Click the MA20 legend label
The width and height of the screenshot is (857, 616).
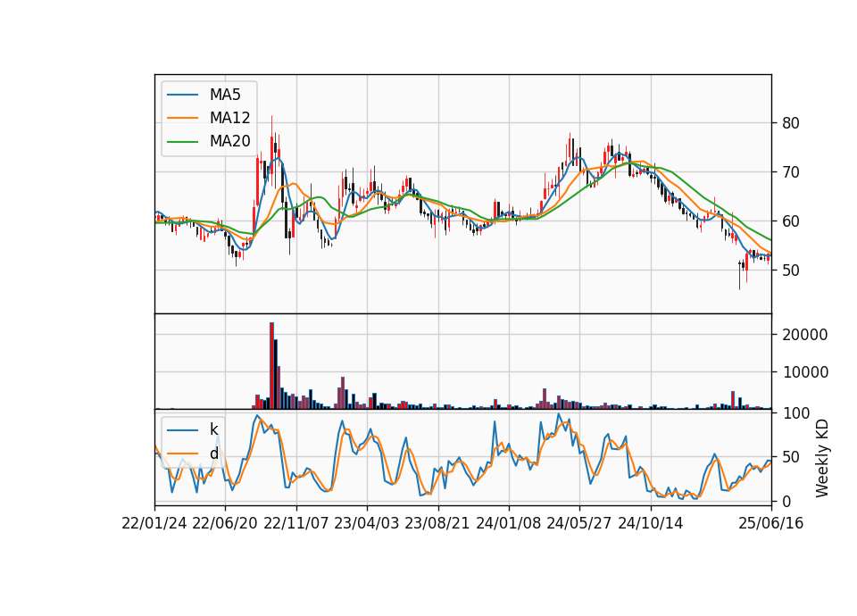click(x=229, y=141)
